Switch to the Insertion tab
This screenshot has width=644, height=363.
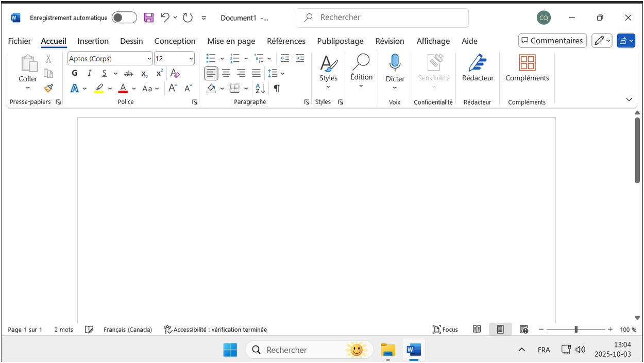93,41
